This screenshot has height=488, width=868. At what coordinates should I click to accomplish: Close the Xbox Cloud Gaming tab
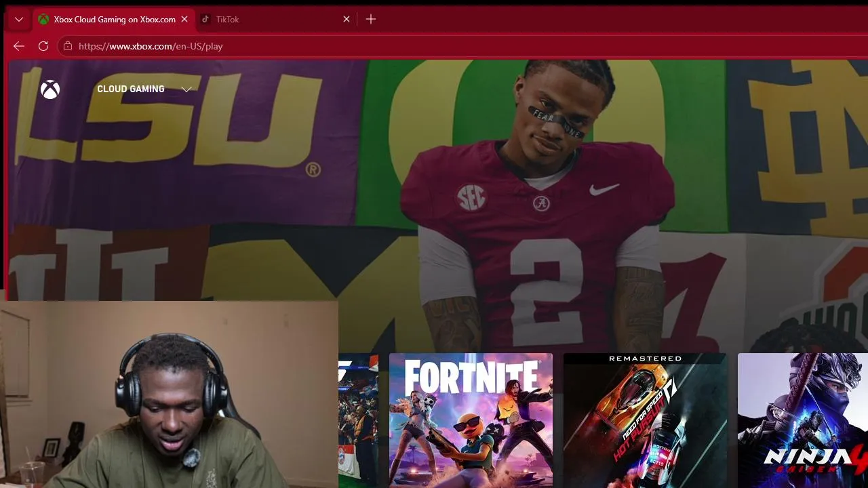tap(184, 20)
